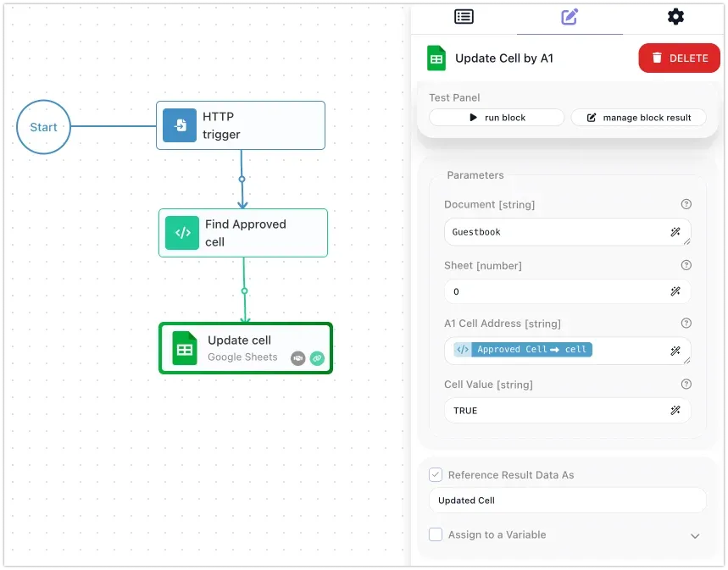Expand the Assign to a Variable section
The width and height of the screenshot is (728, 570).
click(695, 535)
